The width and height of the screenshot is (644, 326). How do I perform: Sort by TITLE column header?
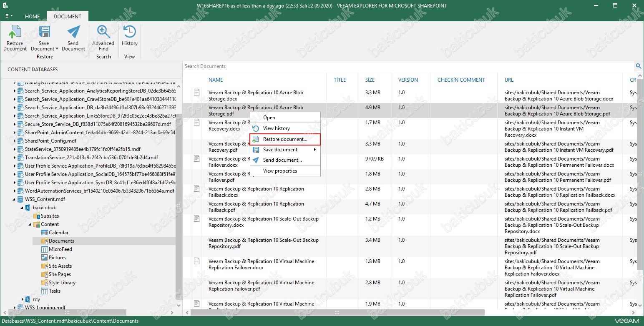(340, 80)
